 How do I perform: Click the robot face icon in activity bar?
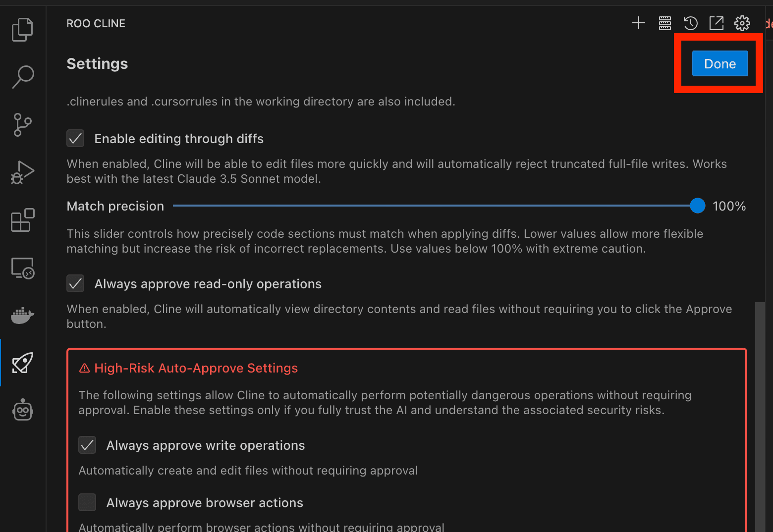click(x=22, y=410)
